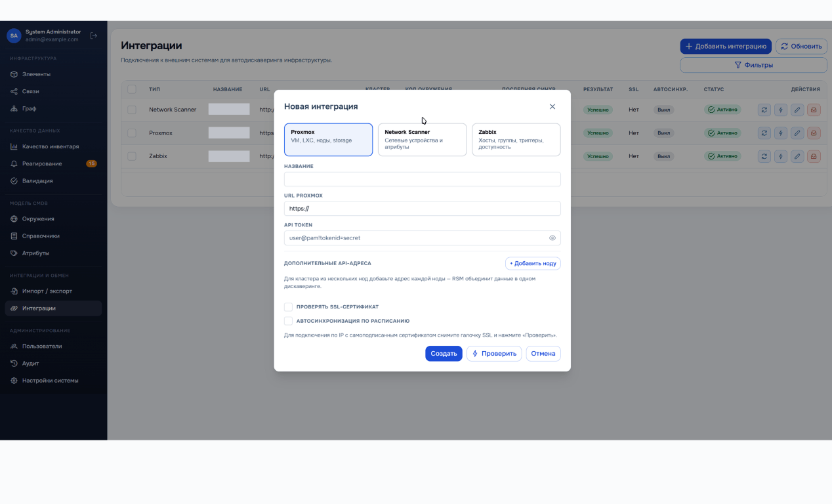832x504 pixels.
Task: Enable Автосинхронизация по расписанию checkbox
Action: pos(288,321)
